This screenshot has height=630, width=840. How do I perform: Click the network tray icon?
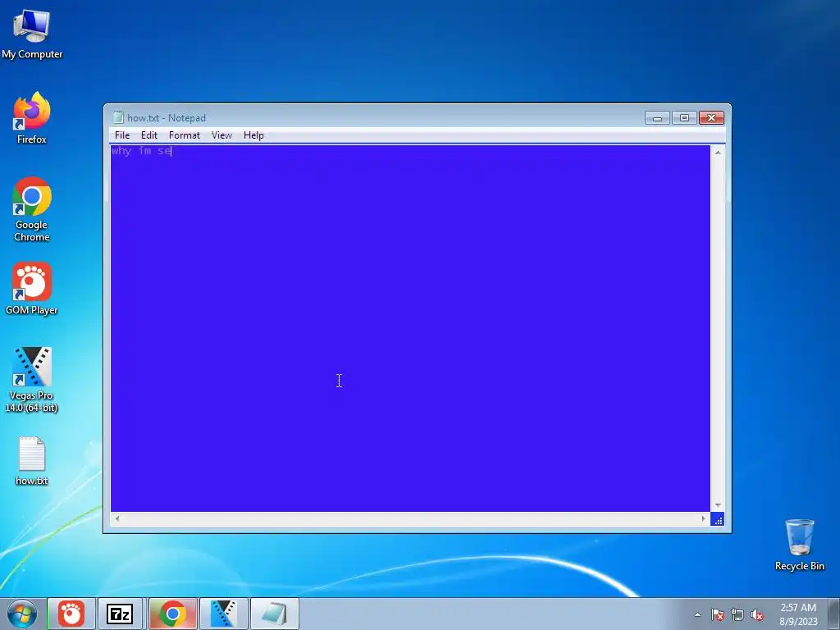coord(737,614)
